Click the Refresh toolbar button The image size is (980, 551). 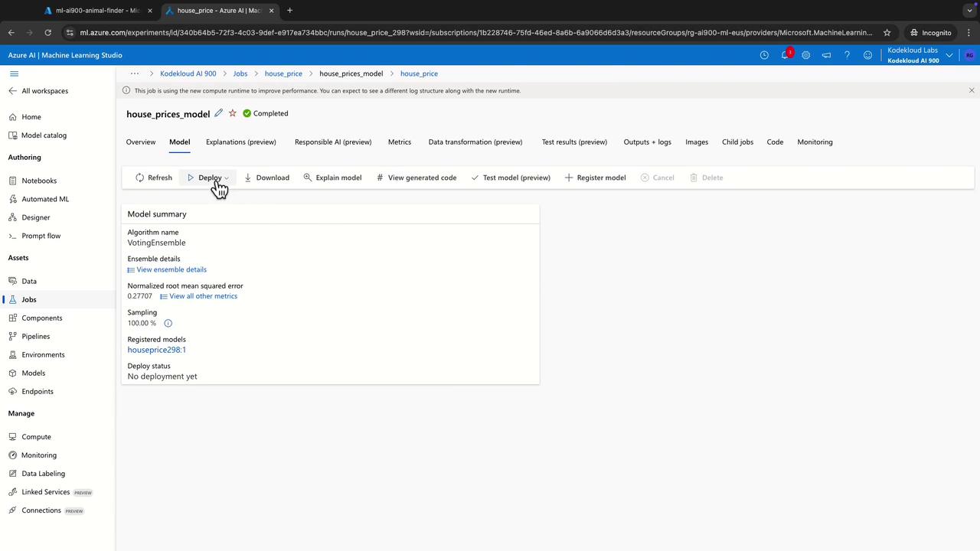(x=154, y=178)
